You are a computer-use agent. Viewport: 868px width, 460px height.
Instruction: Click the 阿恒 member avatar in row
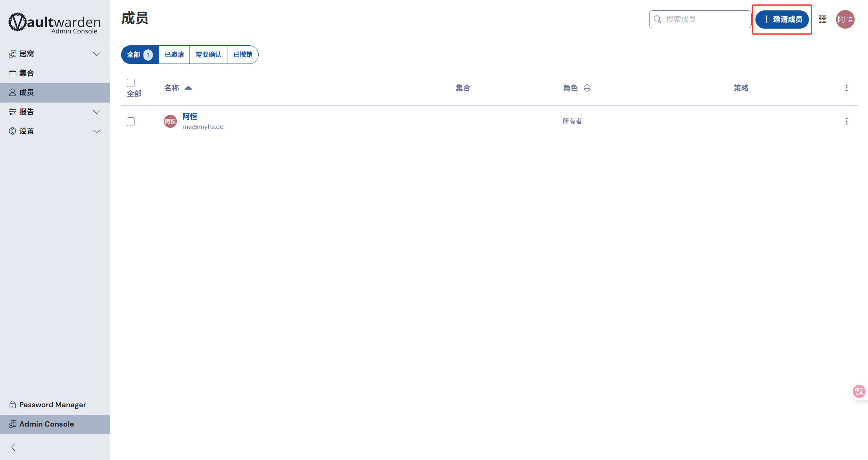[x=170, y=122]
